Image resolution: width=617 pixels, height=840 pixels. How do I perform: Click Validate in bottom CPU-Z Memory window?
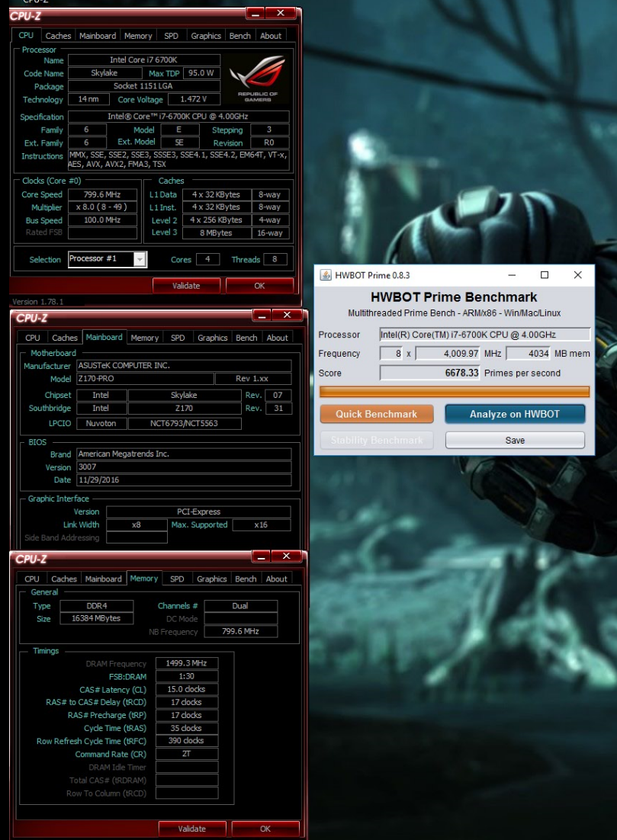tap(192, 829)
